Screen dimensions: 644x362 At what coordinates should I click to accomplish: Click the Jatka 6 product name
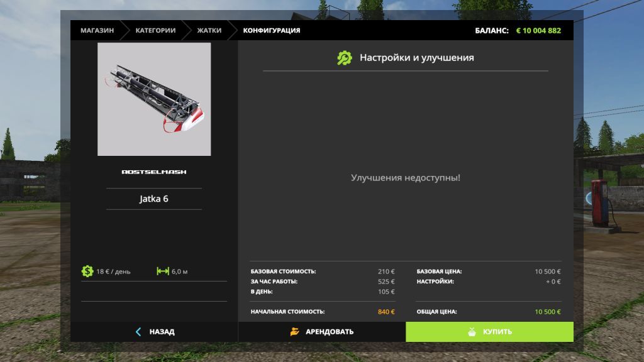[154, 199]
